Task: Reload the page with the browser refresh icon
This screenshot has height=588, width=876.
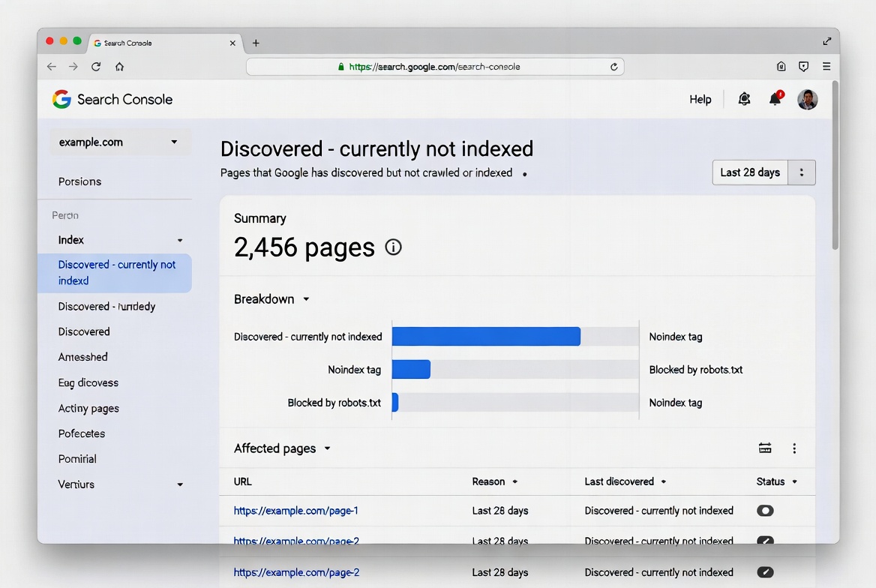Action: pyautogui.click(x=96, y=66)
